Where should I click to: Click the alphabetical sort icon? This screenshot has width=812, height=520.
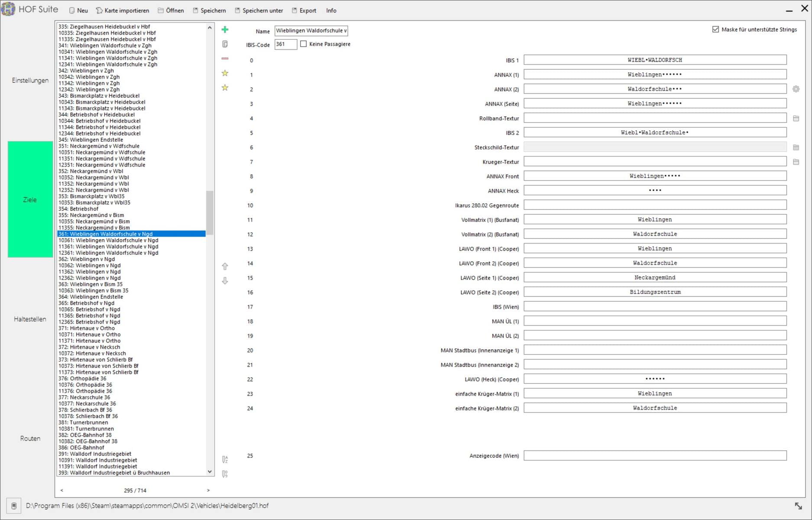[x=225, y=459]
